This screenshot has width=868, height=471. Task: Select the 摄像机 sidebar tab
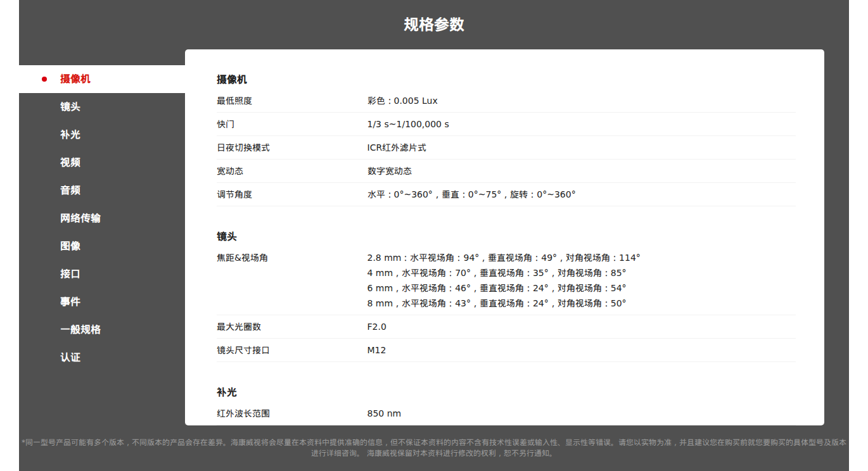102,79
